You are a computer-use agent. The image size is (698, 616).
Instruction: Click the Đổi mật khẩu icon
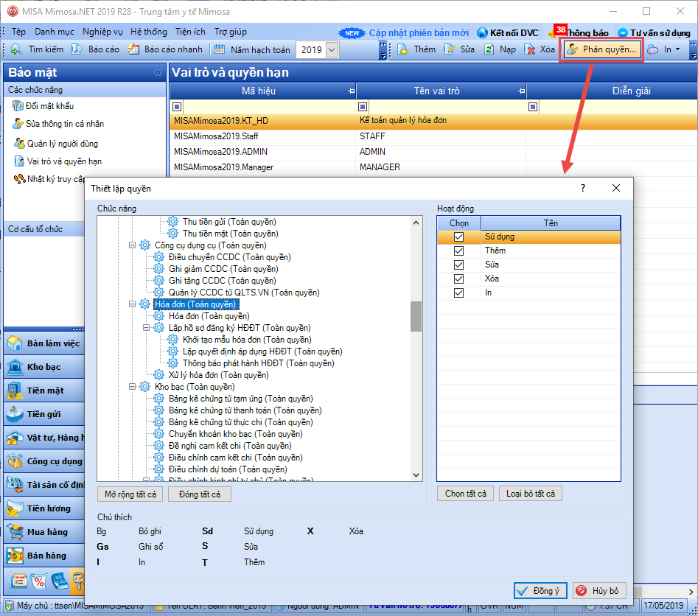tap(18, 106)
